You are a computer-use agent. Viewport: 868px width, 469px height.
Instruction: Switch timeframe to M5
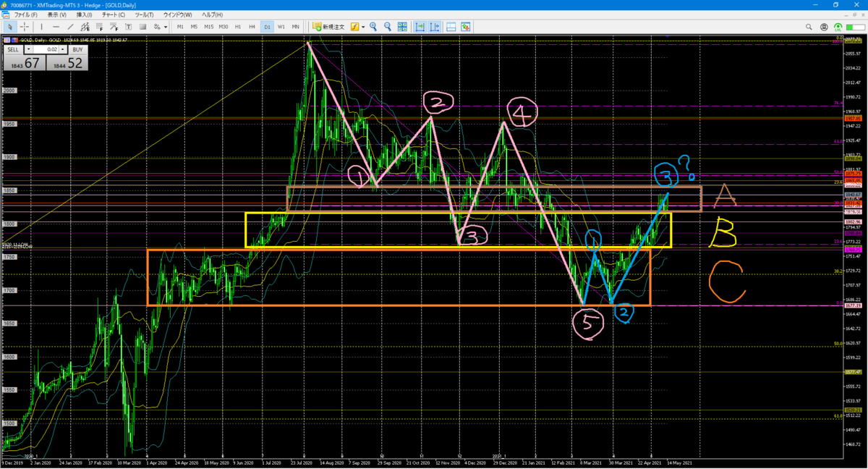click(194, 27)
